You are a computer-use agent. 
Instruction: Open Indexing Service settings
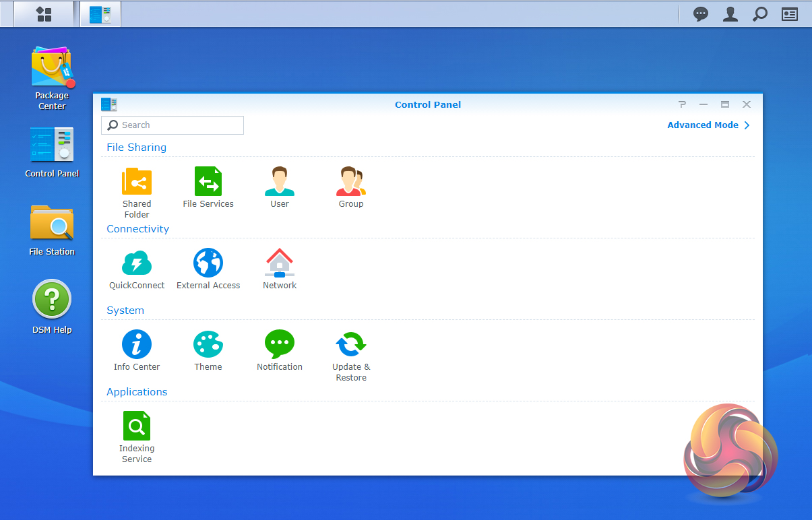[x=137, y=436]
